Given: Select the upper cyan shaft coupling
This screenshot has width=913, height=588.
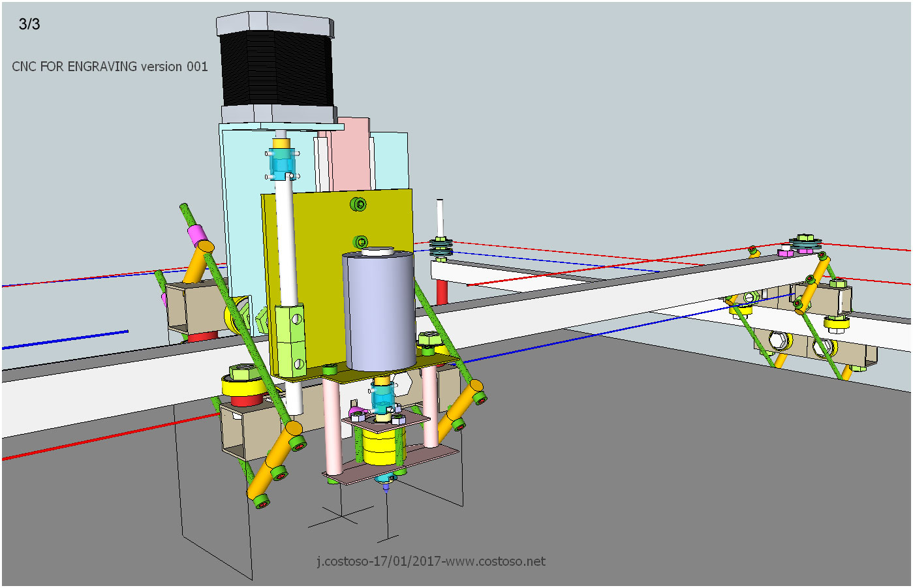Looking at the screenshot, I should (282, 164).
